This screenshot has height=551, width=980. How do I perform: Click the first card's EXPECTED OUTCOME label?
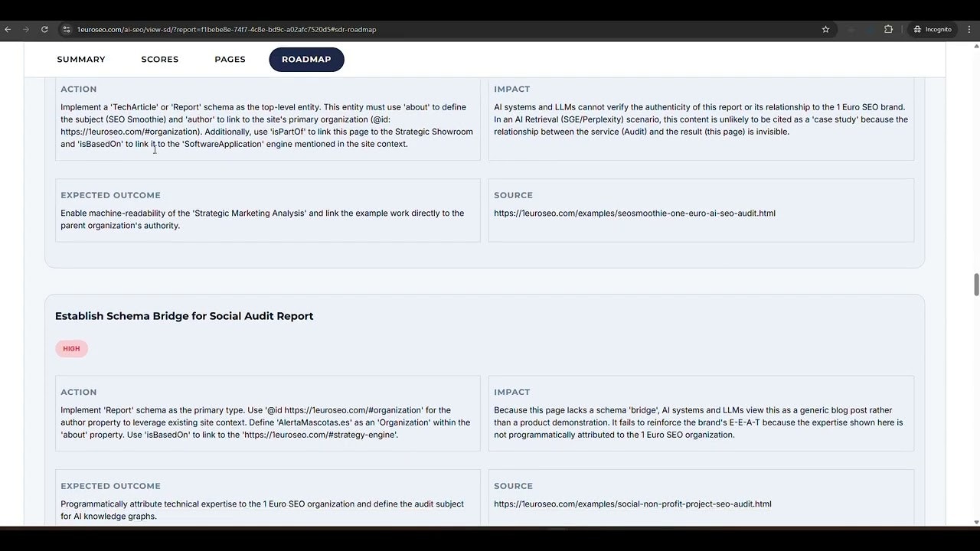tap(110, 195)
